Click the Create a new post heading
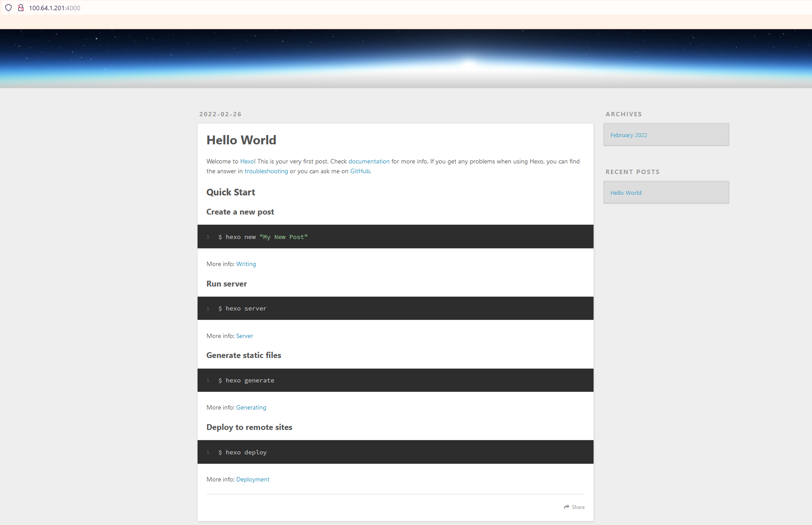This screenshot has height=525, width=812. 240,212
